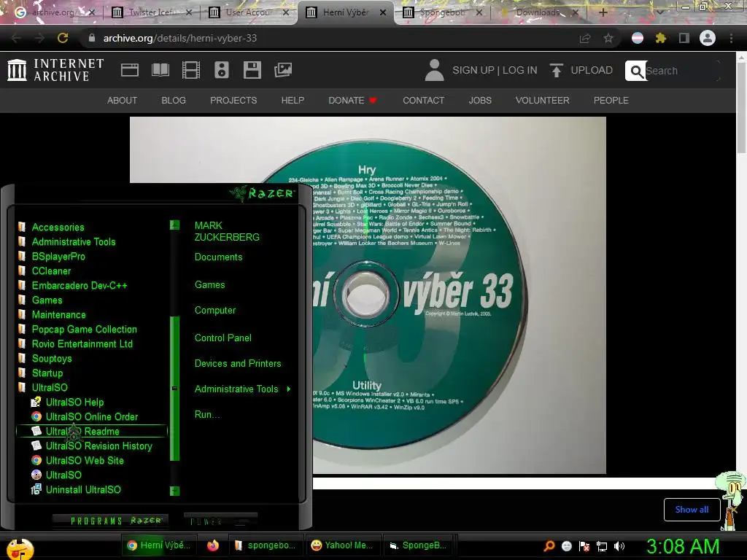
Task: Click the volume speaker tray icon
Action: [x=619, y=546]
